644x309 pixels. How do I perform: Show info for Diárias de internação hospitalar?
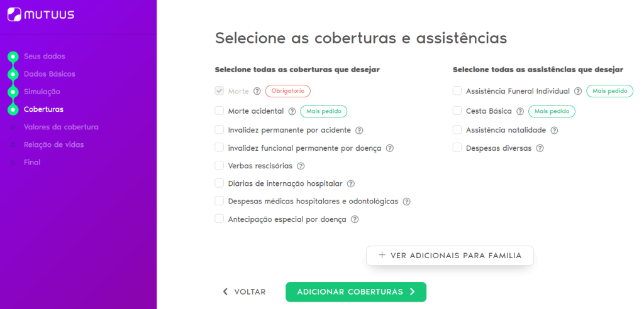(351, 184)
